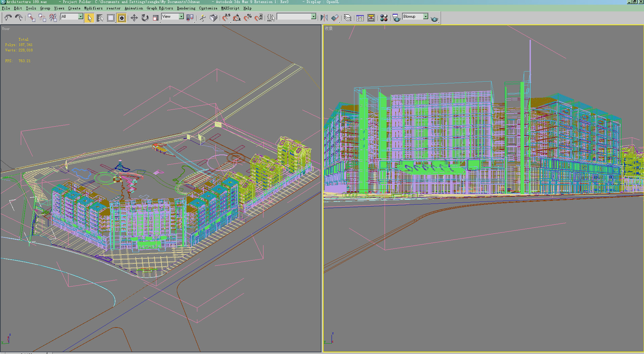644x354 pixels.
Task: Open the Views menu
Action: click(x=59, y=8)
